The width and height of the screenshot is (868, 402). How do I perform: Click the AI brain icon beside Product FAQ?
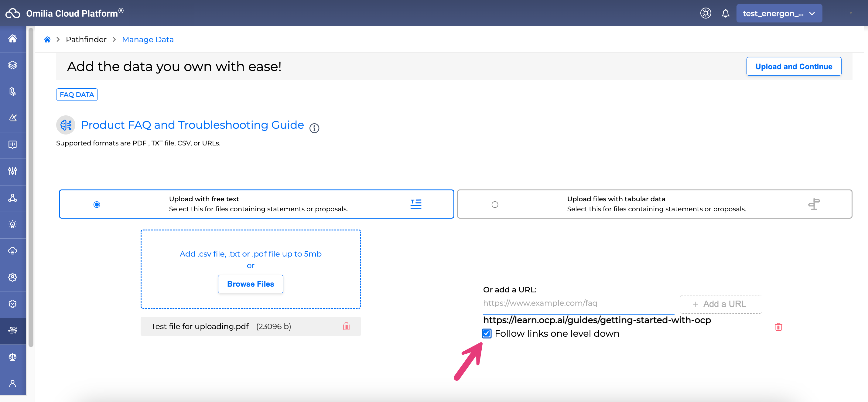point(66,125)
